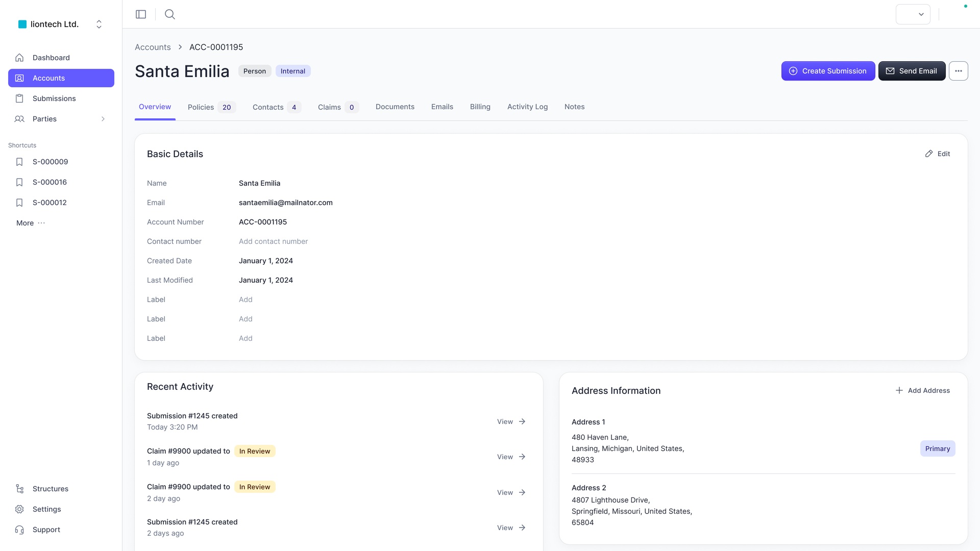The image size is (980, 551).
Task: Add the first Label value
Action: [x=246, y=299]
